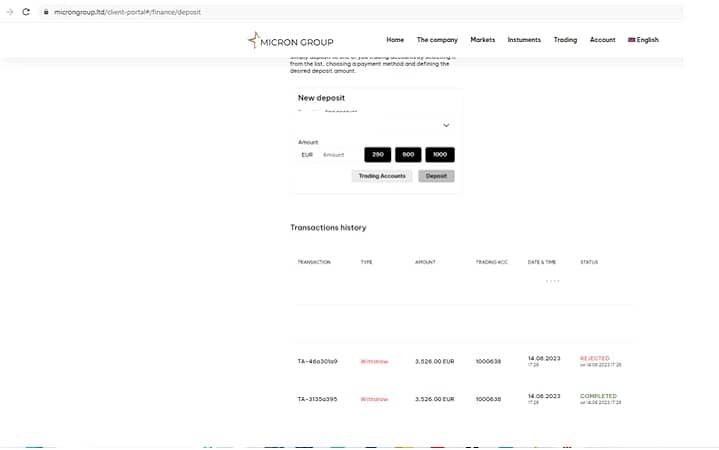Click the 14.08.2023 date in the COMPLETED row

[x=544, y=396]
